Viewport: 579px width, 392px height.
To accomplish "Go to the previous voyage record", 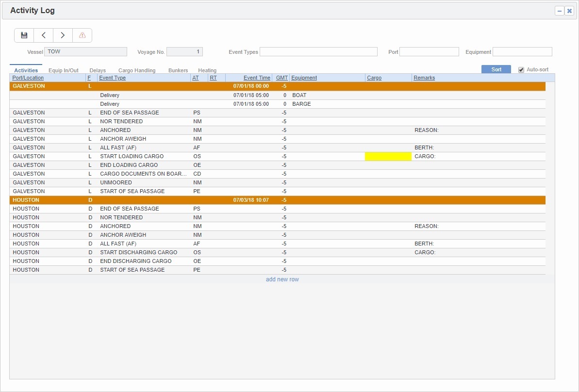I will point(43,35).
